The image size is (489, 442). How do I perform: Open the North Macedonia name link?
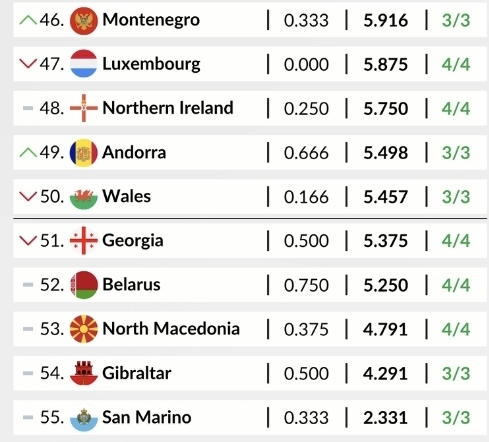(x=171, y=329)
